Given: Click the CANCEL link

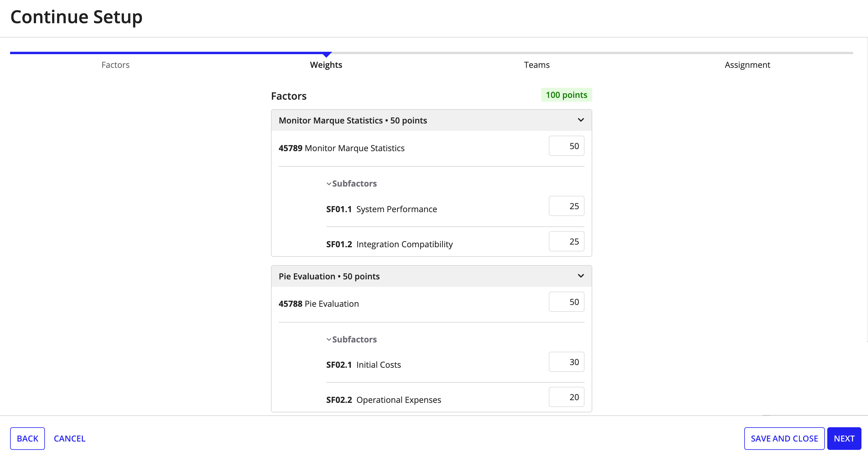Looking at the screenshot, I should click(x=69, y=439).
